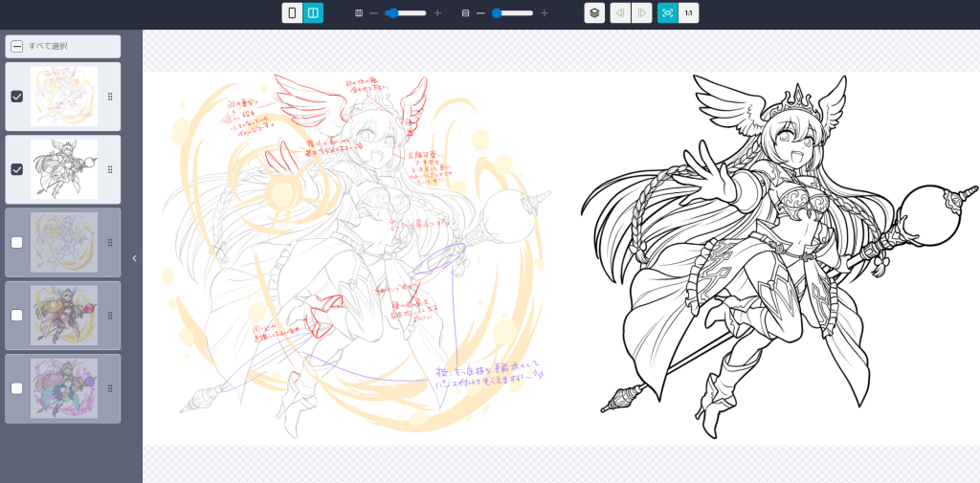
Task: Toggle the すべて選択 select-all checkbox
Action: (17, 46)
